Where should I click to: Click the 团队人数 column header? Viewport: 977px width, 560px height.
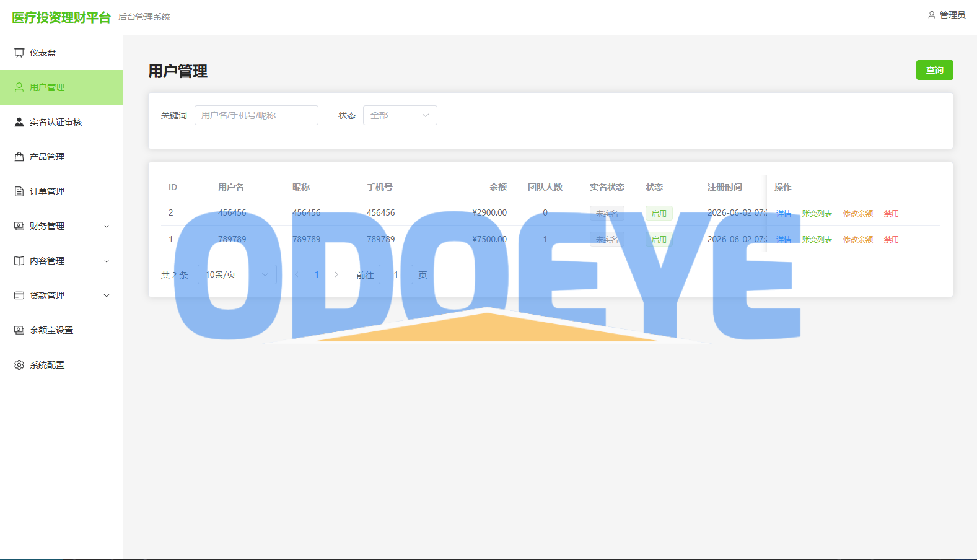tap(545, 187)
